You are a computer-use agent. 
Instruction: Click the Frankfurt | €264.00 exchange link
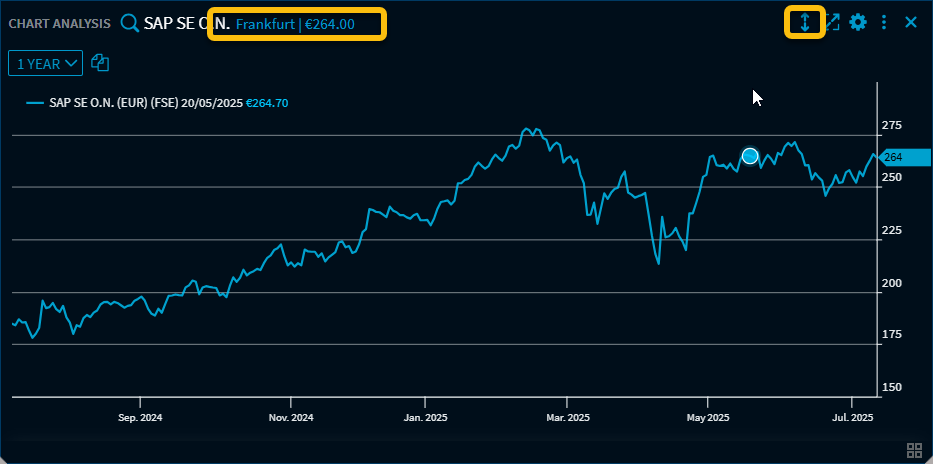tap(295, 23)
